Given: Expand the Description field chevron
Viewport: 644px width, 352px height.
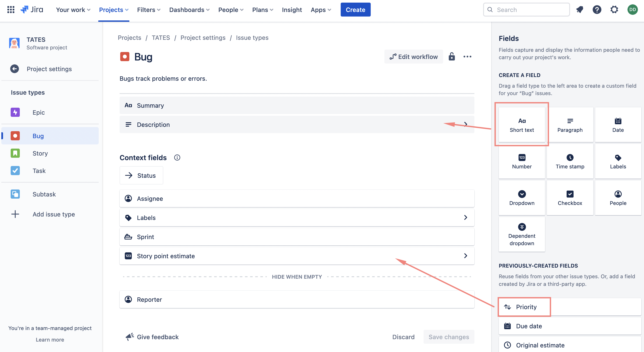Looking at the screenshot, I should (465, 124).
